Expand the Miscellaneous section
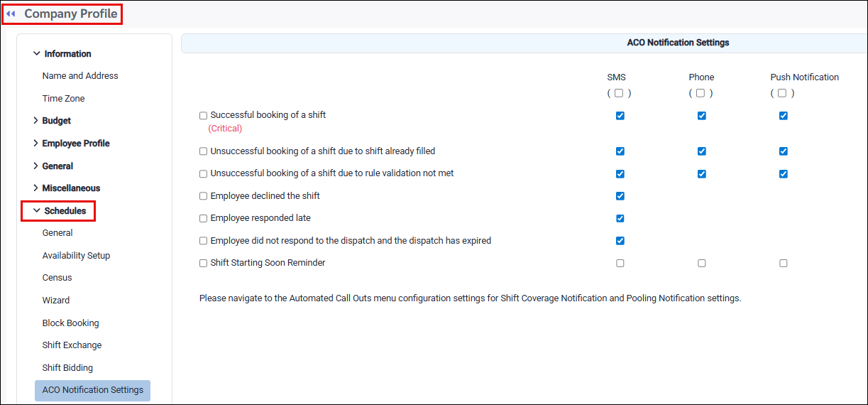 [x=36, y=188]
